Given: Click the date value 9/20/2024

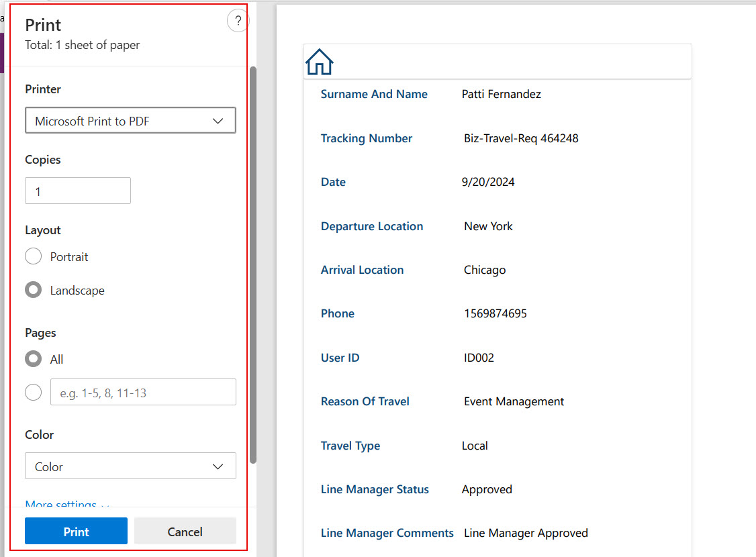Looking at the screenshot, I should point(488,182).
